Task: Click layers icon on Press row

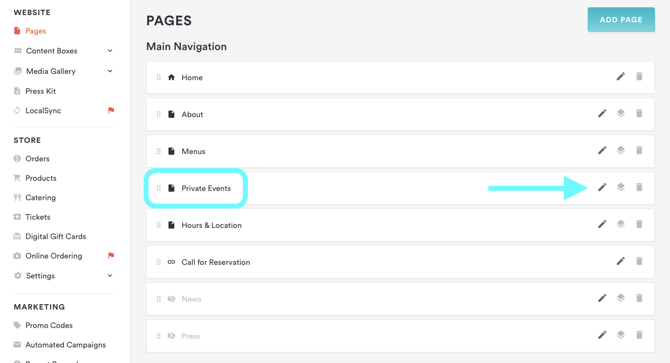Action: coord(621,335)
